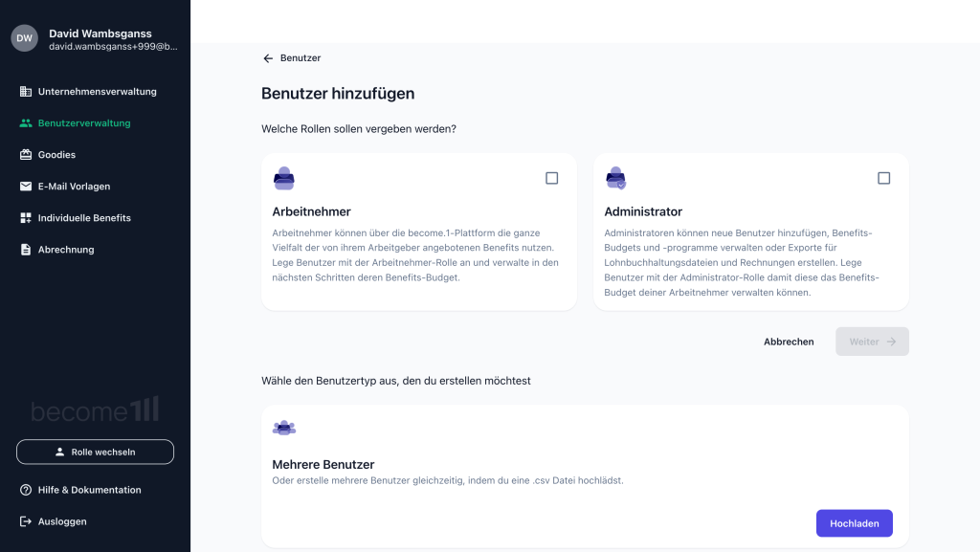This screenshot has height=552, width=980.
Task: Click the Hilfe & Dokumentation question mark icon
Action: tap(26, 490)
